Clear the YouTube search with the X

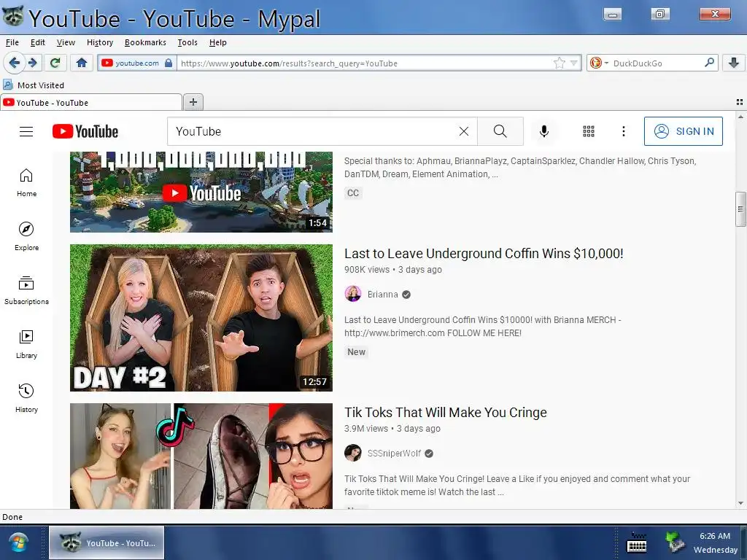[463, 131]
